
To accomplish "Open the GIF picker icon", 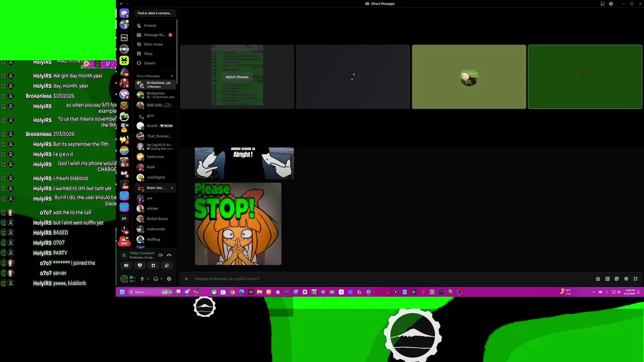I will pos(607,279).
